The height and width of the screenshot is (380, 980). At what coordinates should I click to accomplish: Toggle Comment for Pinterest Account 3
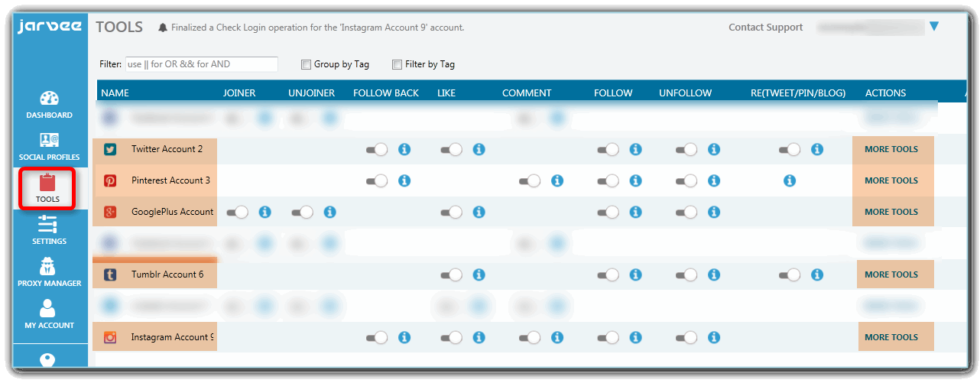tap(530, 181)
